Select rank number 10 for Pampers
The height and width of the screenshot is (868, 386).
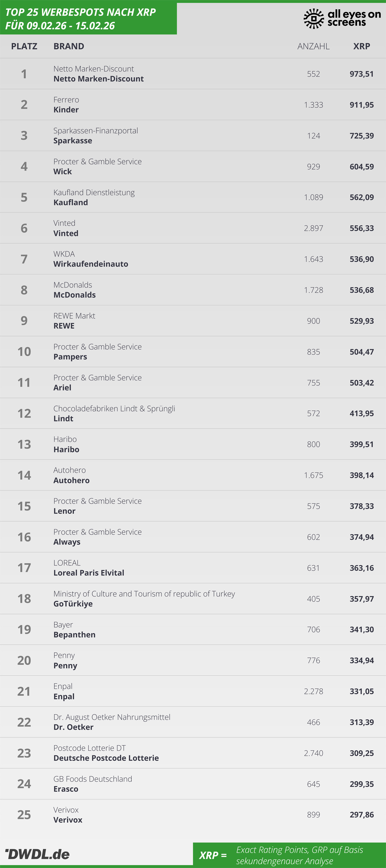point(24,351)
